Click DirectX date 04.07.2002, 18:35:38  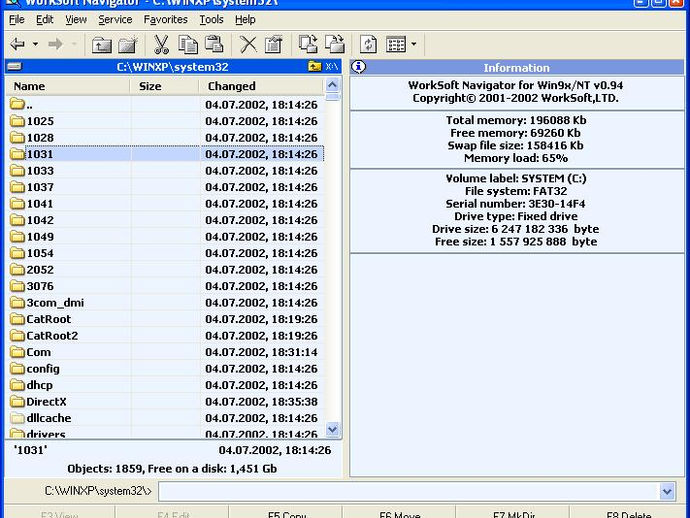click(261, 402)
